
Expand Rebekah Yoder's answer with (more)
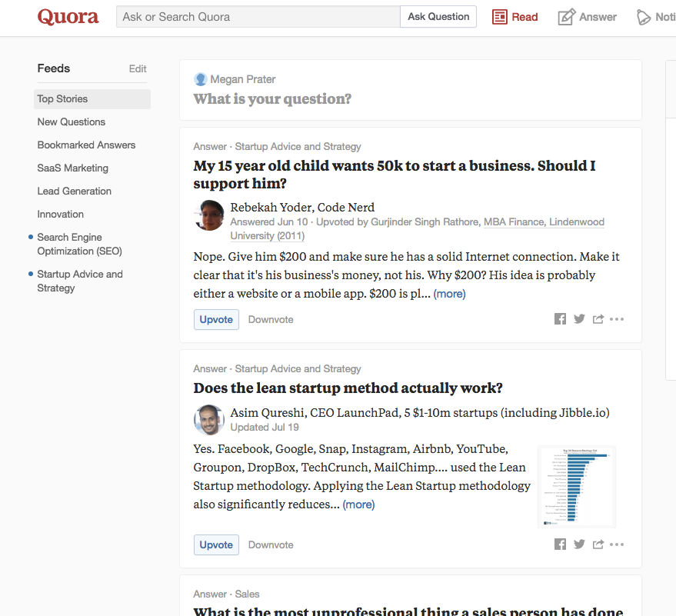[x=449, y=294]
